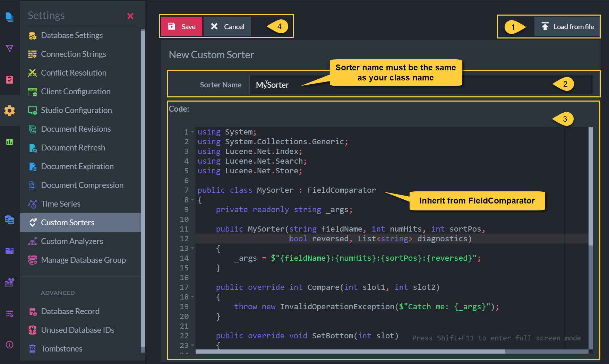The height and width of the screenshot is (364, 609).
Task: Open Document Compression text link
Action: (x=82, y=185)
